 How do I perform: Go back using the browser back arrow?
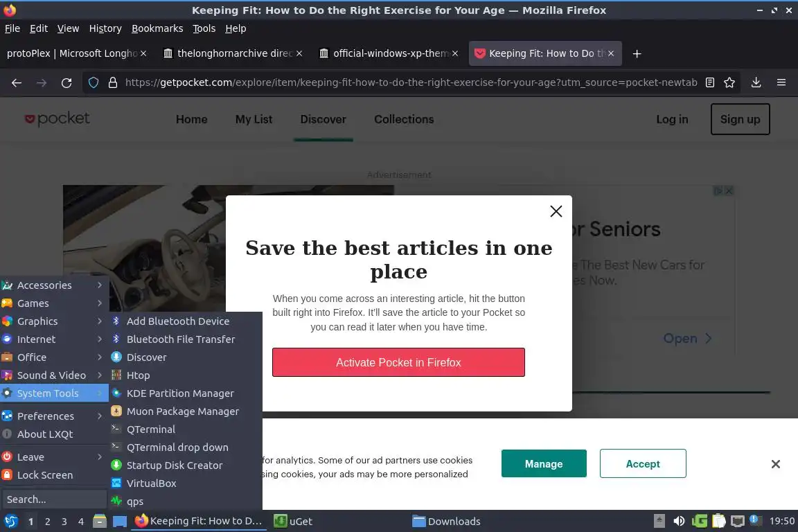point(17,82)
